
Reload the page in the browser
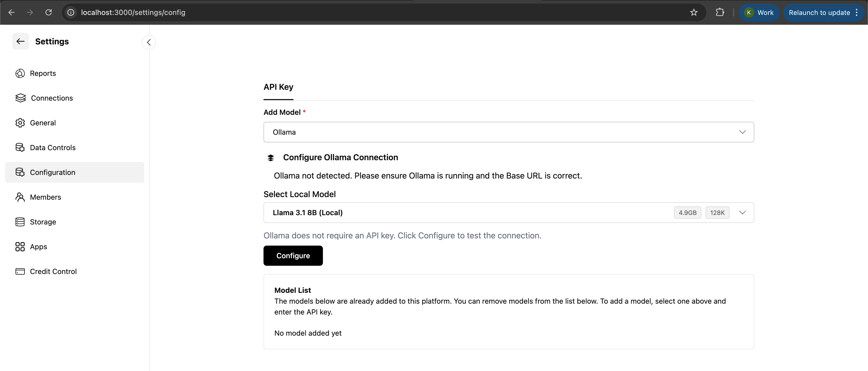[49, 12]
